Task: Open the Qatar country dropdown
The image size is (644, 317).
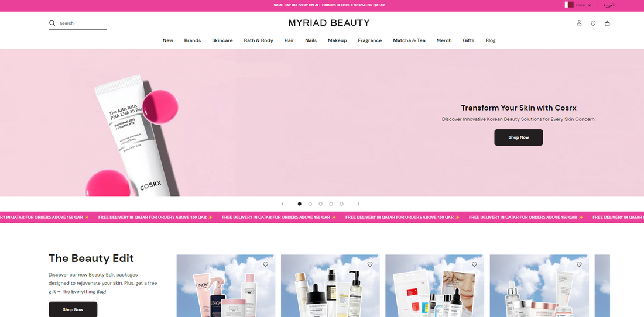Action: pyautogui.click(x=583, y=5)
